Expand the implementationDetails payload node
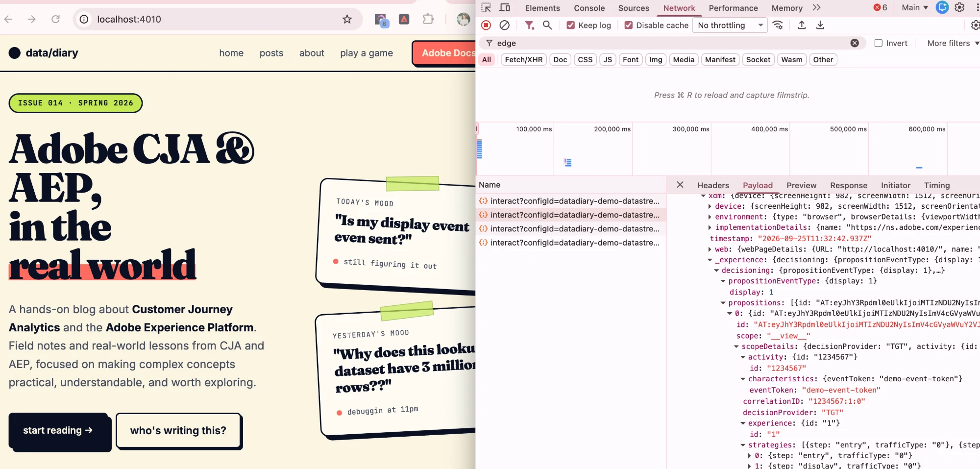Image resolution: width=980 pixels, height=469 pixels. [x=710, y=227]
